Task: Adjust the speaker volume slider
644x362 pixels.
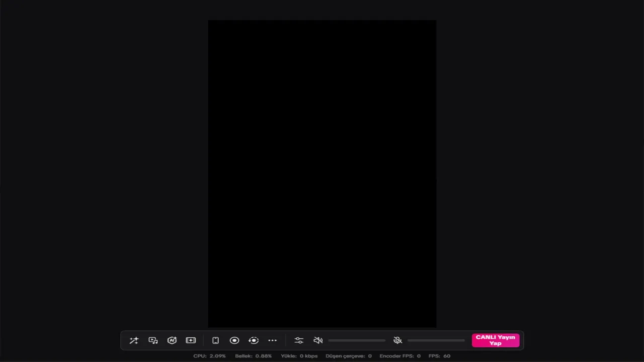Action: 357,340
